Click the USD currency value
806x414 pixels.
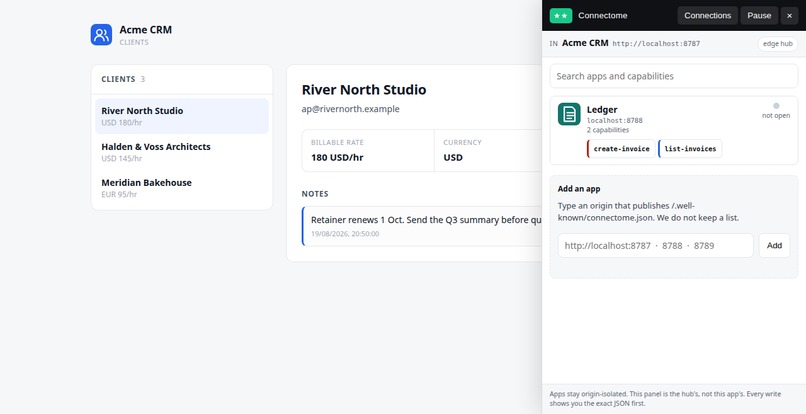coord(453,157)
